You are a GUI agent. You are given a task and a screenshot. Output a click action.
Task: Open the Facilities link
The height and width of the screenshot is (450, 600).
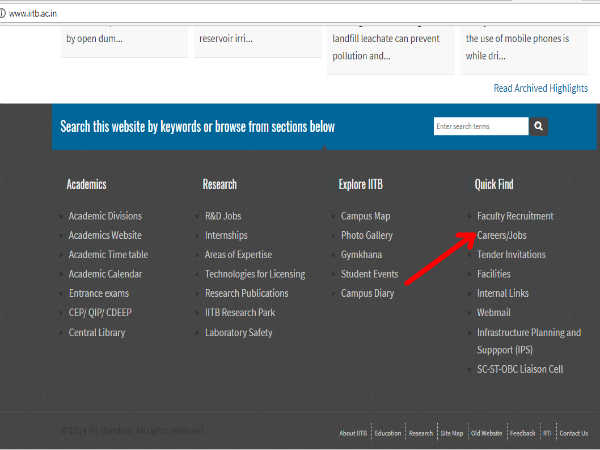494,274
